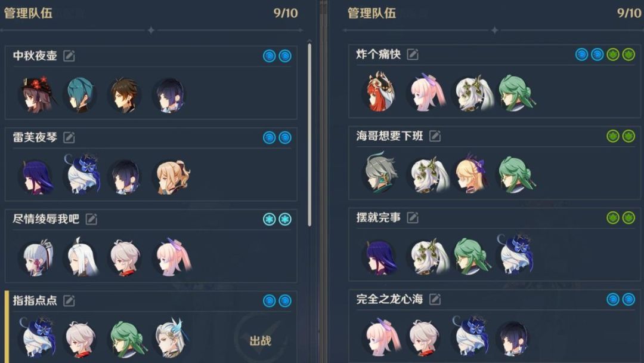Screen dimensions: 644x363
Task: Select Hu Tao avatar in 中秋夜壶 team
Action: [x=38, y=94]
